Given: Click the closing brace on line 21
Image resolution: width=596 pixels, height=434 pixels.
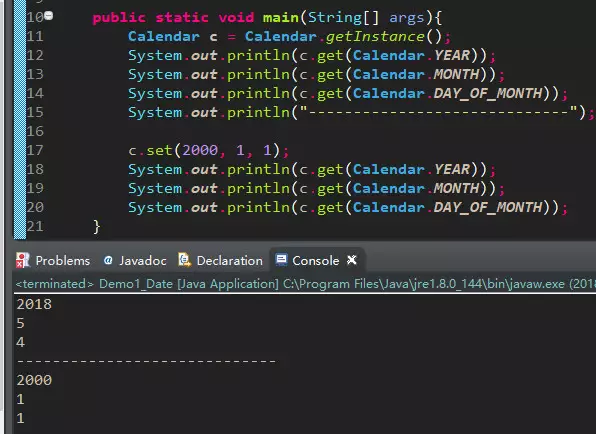Looking at the screenshot, I should click(97, 227).
